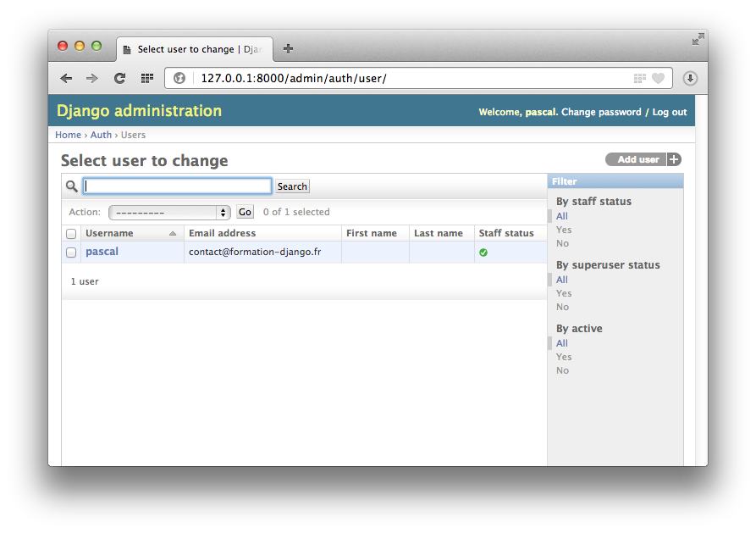756x533 pixels.
Task: Close the window with red button
Action: coord(63,46)
